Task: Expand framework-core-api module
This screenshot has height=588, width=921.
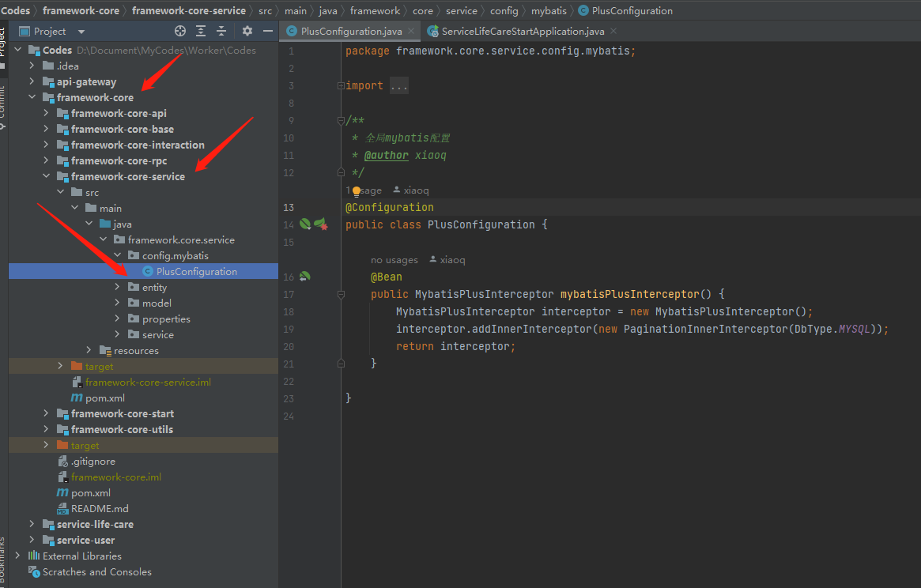Action: pyautogui.click(x=47, y=113)
